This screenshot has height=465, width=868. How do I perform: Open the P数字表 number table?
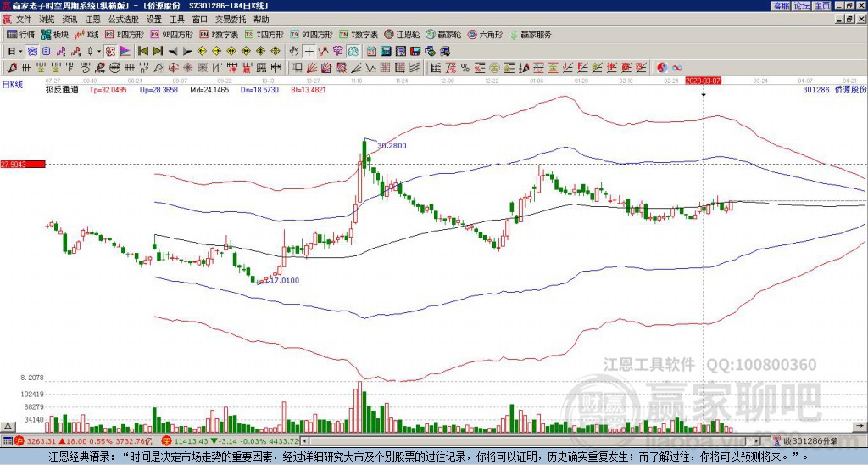pos(219,34)
